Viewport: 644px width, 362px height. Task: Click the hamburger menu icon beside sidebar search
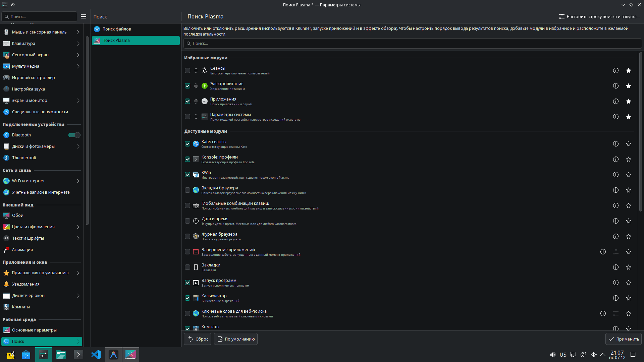pos(84,16)
